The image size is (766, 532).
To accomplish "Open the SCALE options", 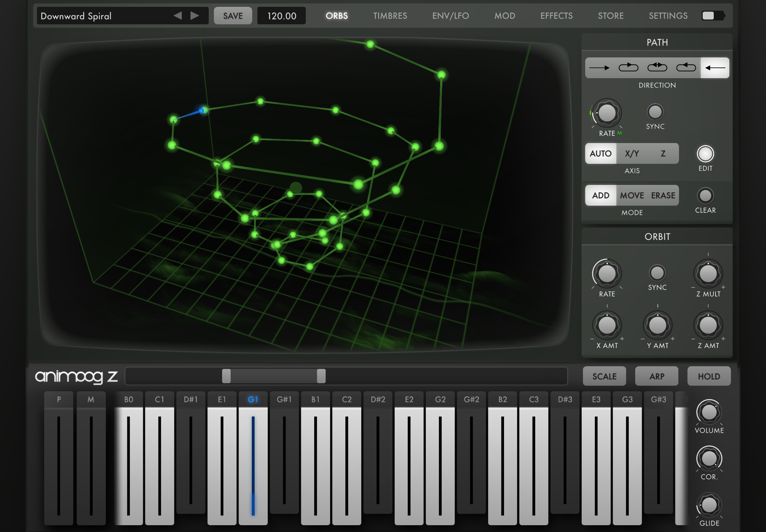I will coord(604,376).
